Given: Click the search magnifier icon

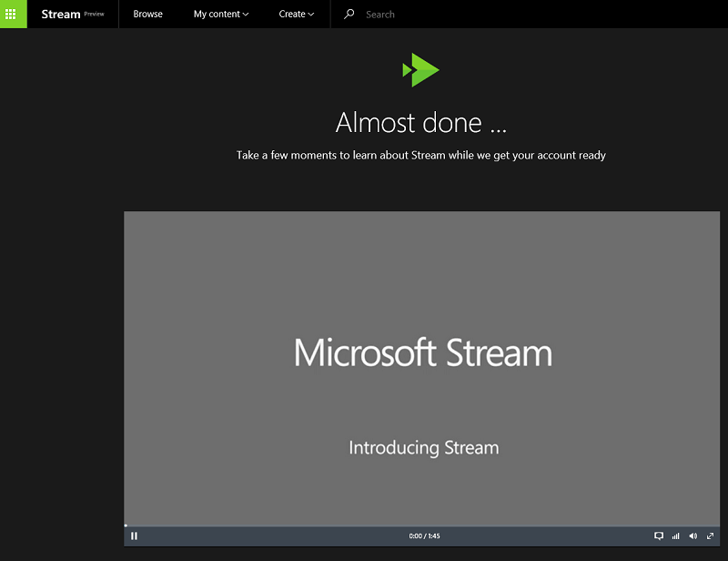Looking at the screenshot, I should [350, 14].
